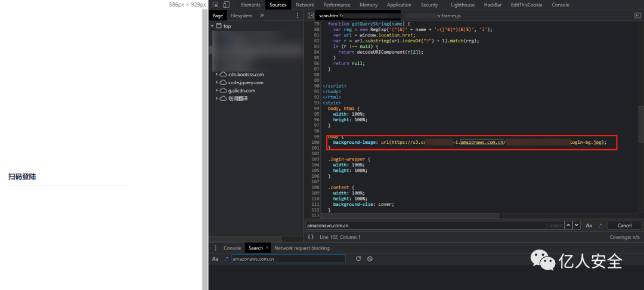Toggle the debugger sidebar icon
Image resolution: width=644 pixels, height=290 pixels.
coord(637,16)
